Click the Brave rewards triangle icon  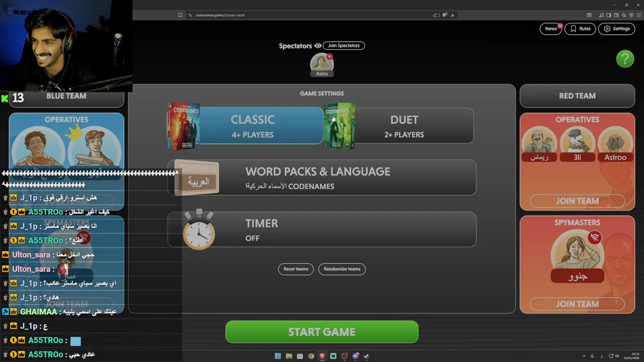click(452, 15)
